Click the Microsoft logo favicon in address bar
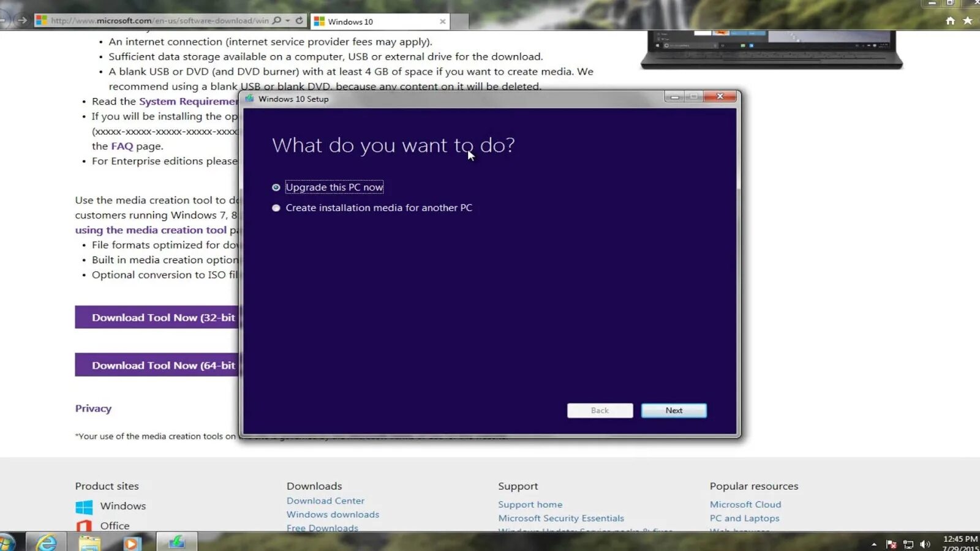This screenshot has width=980, height=551. [x=41, y=20]
